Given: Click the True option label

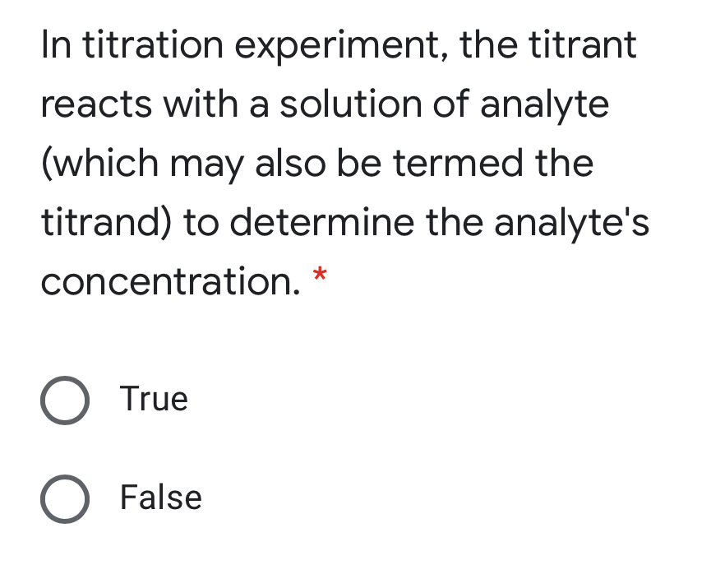Looking at the screenshot, I should click(154, 400).
